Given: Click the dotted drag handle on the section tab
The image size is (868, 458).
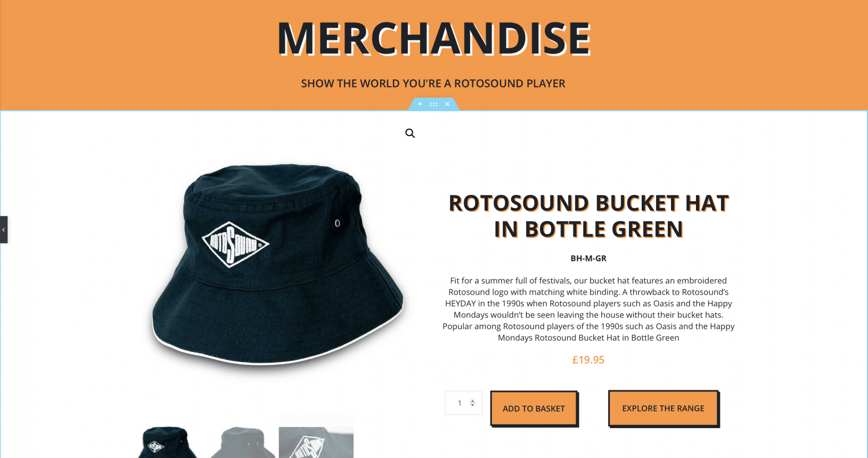Looking at the screenshot, I should [433, 104].
